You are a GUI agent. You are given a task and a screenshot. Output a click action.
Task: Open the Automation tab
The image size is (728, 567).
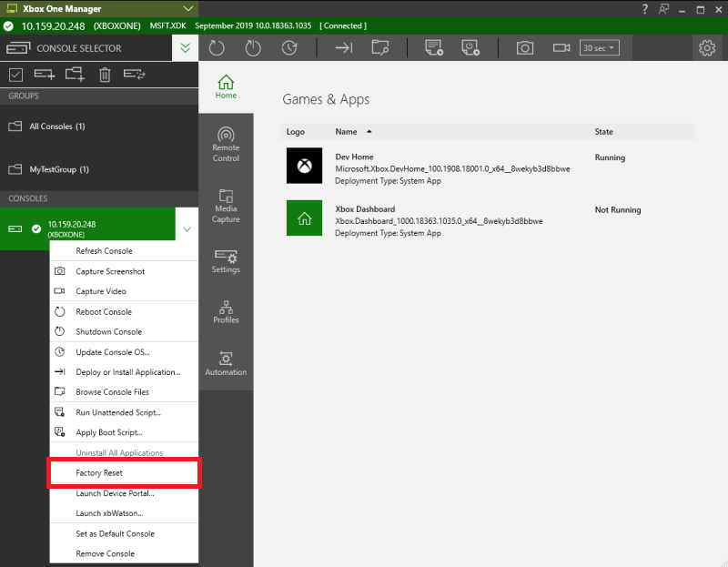pos(226,364)
